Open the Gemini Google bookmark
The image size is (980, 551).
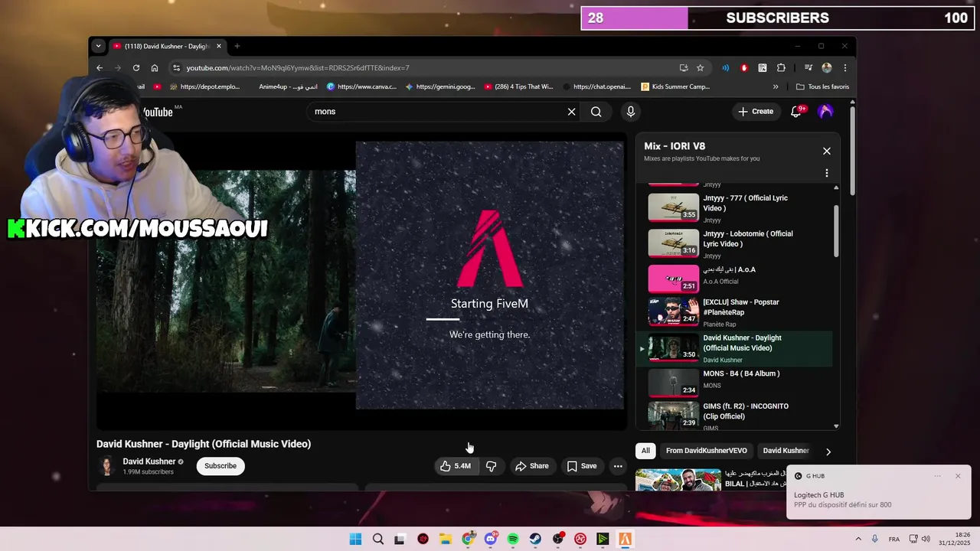pos(440,86)
